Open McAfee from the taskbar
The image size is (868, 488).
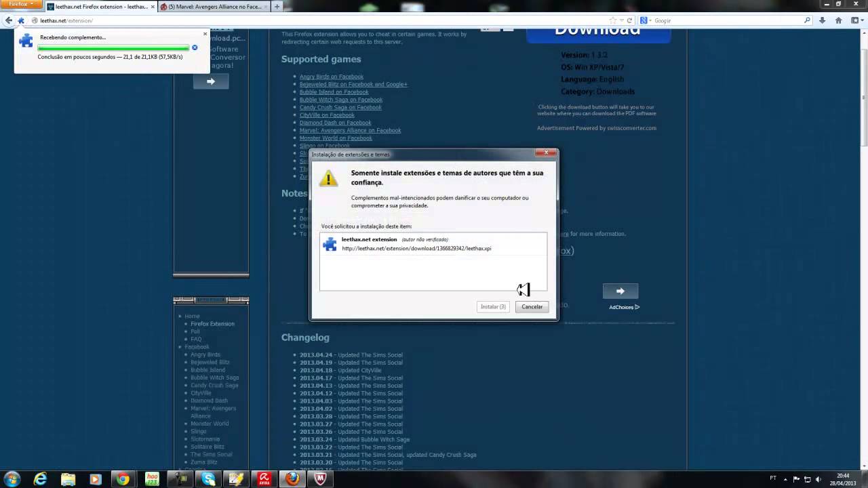coord(320,479)
